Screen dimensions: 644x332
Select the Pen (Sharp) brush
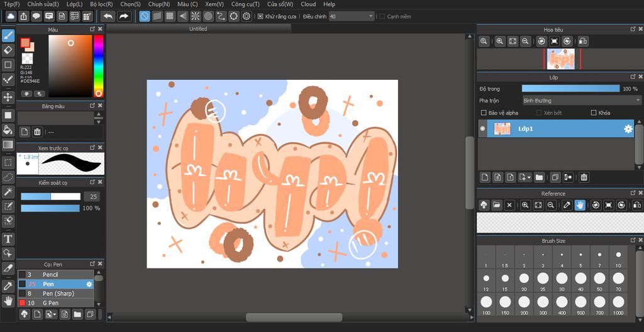55,294
